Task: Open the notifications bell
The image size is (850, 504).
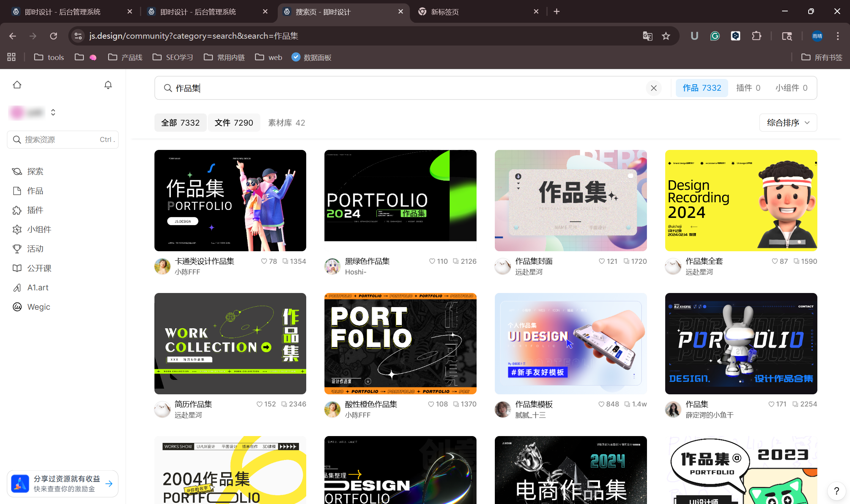Action: click(x=108, y=85)
